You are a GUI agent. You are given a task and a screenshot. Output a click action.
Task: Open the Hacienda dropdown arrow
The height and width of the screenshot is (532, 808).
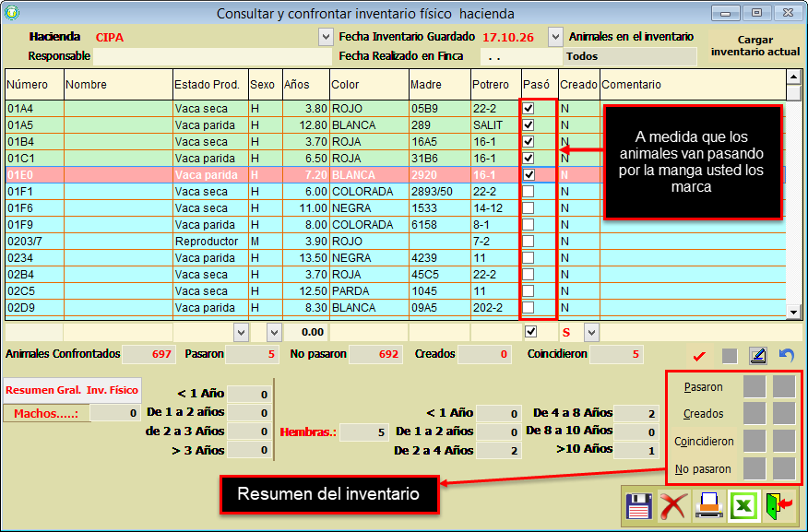[325, 37]
